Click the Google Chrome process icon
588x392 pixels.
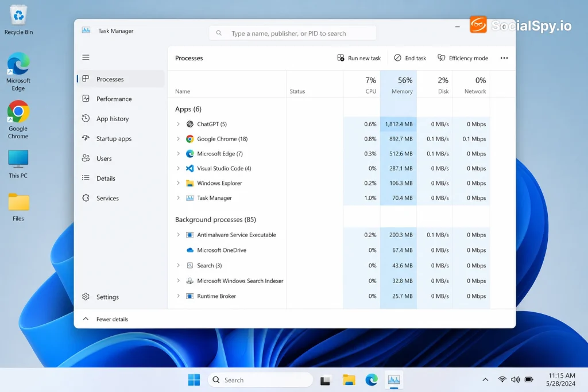click(189, 139)
